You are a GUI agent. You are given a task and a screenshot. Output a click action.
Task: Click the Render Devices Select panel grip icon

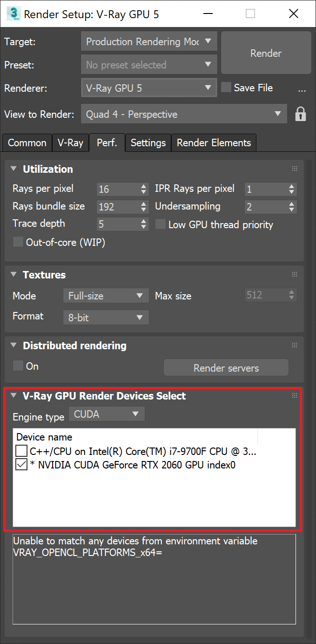point(295,395)
